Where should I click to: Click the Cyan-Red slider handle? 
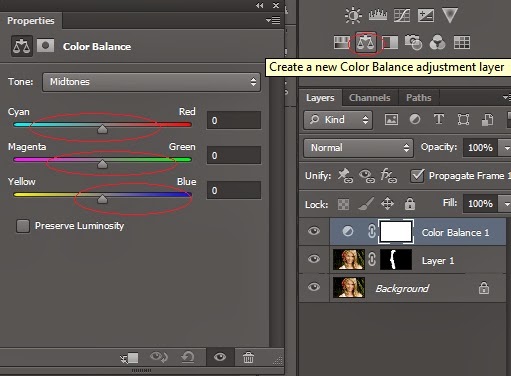coord(102,129)
